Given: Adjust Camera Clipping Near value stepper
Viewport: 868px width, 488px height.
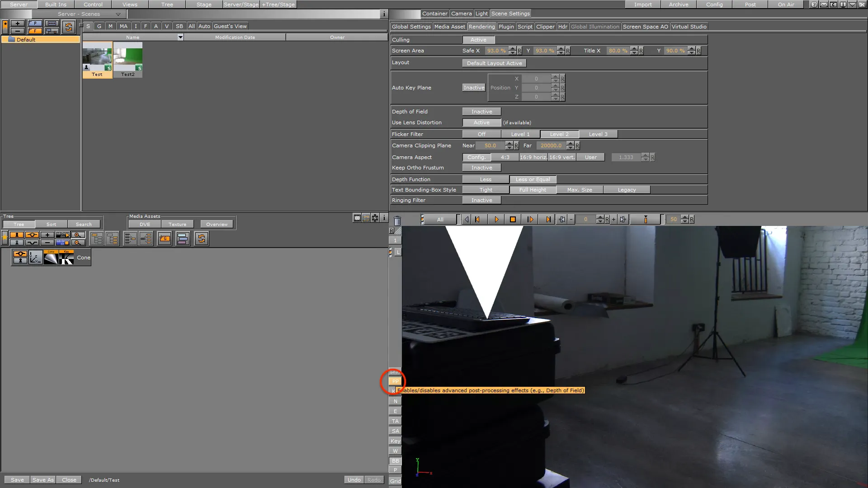Looking at the screenshot, I should [x=509, y=145].
